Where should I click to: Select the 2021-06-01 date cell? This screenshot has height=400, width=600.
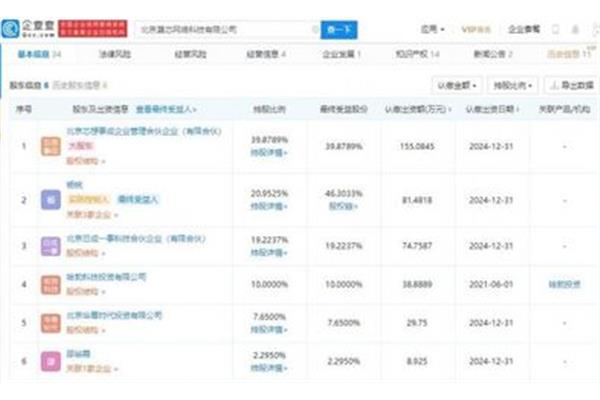(x=491, y=284)
